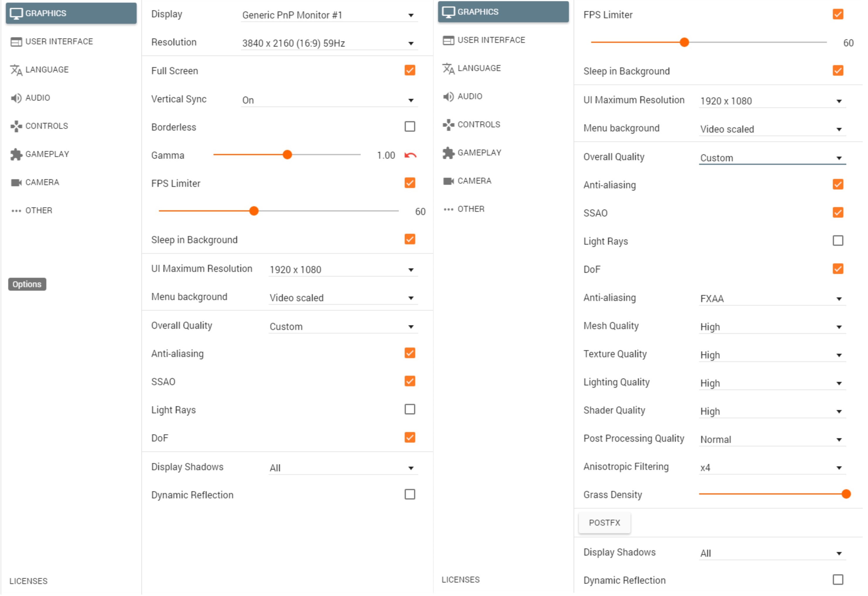Screen dimensions: 868x596
Task: Click the User Interface window icon in left sidebar
Action: pos(16,42)
